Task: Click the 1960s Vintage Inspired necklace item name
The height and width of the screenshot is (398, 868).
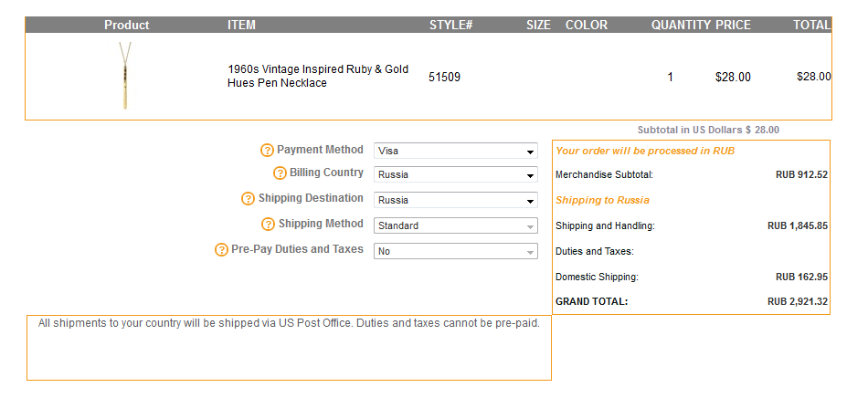Action: click(x=317, y=76)
